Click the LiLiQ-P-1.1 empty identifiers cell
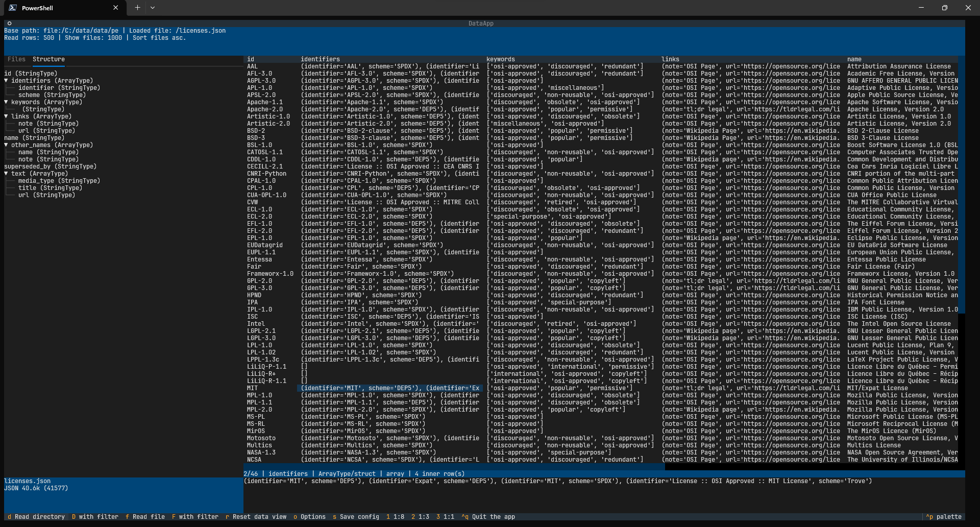This screenshot has width=980, height=527. pos(304,367)
